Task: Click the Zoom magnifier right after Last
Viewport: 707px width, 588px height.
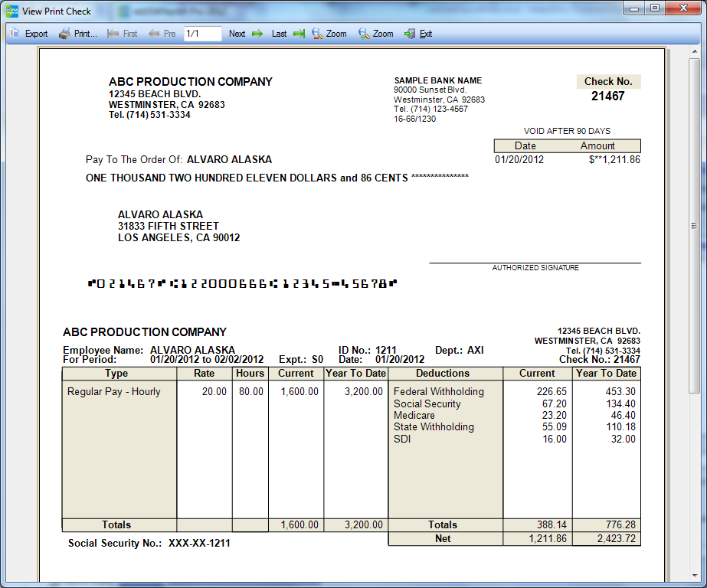Action: 317,34
